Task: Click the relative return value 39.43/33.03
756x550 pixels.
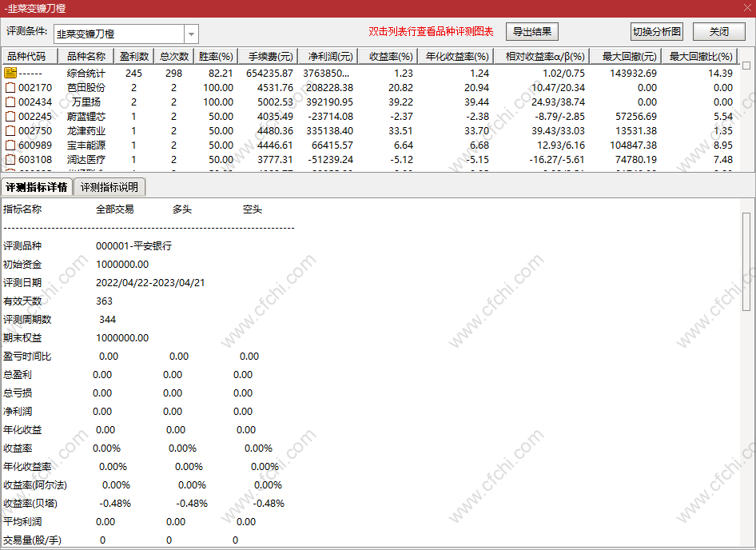Action: tap(558, 131)
